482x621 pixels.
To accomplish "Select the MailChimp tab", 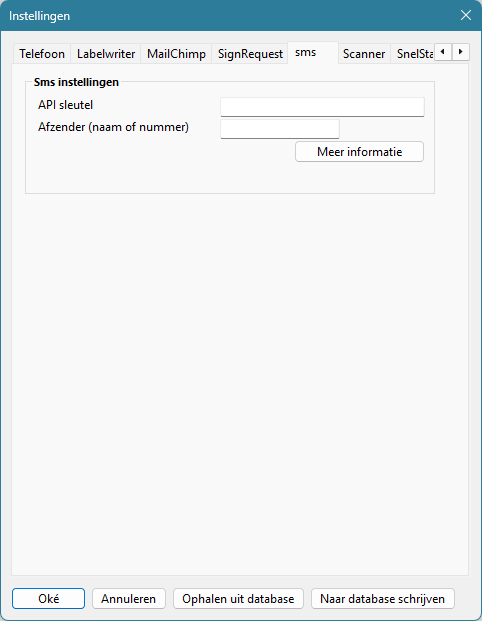I will click(x=176, y=54).
